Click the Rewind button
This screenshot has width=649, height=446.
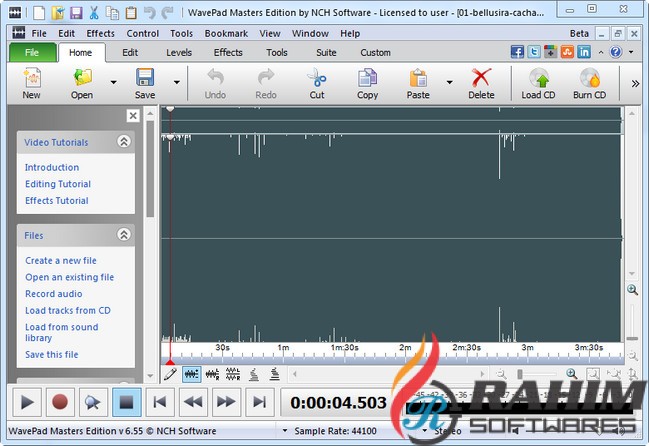coord(193,402)
